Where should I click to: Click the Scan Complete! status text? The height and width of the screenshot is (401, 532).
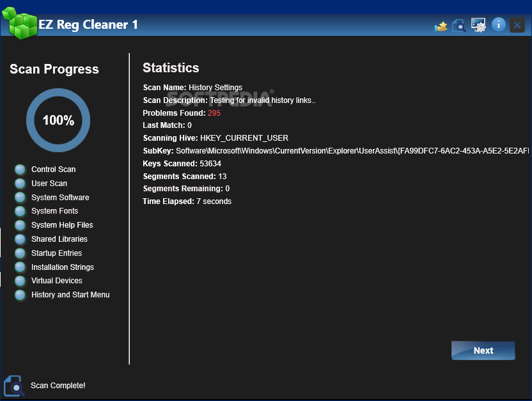tap(58, 386)
